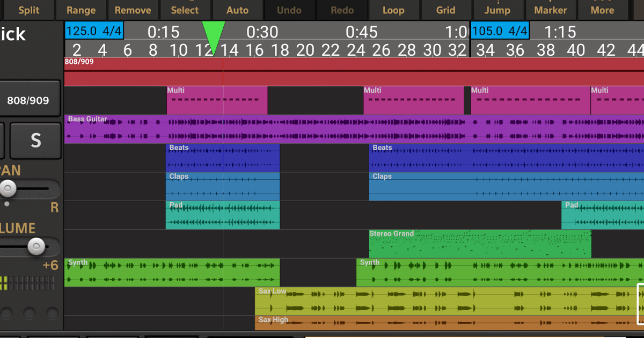The height and width of the screenshot is (338, 644).
Task: Redo the last undone action
Action: pos(342,10)
